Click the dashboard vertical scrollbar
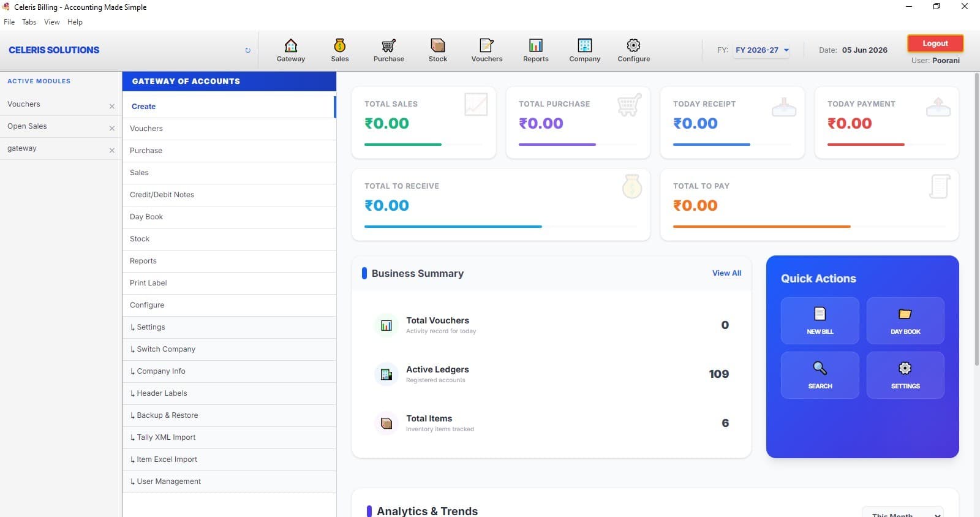 (x=976, y=221)
